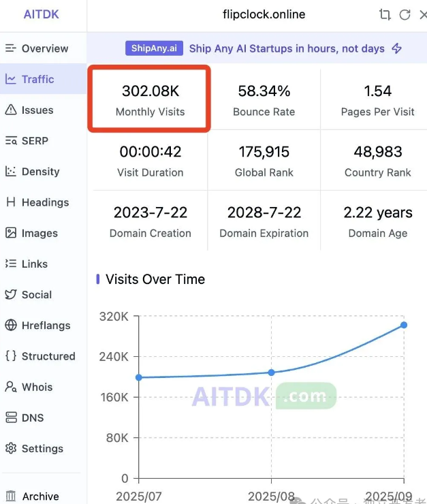
Task: Click the Issues warning triangle icon
Action: [11, 110]
